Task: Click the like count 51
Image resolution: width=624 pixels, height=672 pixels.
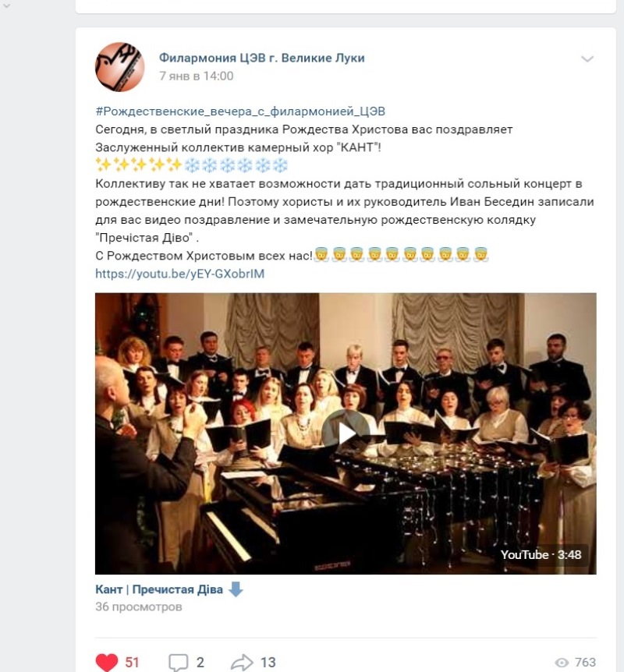Action: click(132, 662)
